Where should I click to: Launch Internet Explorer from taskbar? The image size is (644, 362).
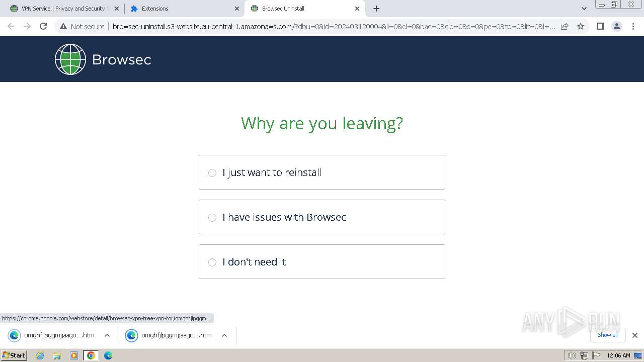[40, 355]
